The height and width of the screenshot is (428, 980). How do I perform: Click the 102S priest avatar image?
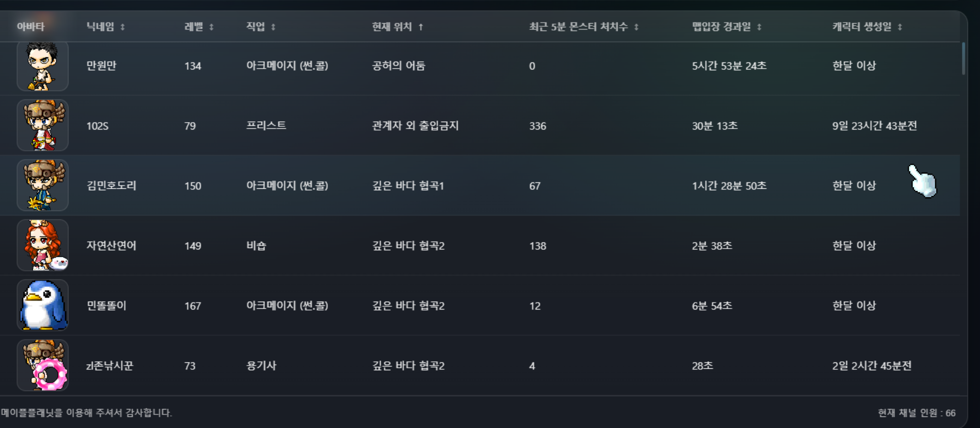43,125
